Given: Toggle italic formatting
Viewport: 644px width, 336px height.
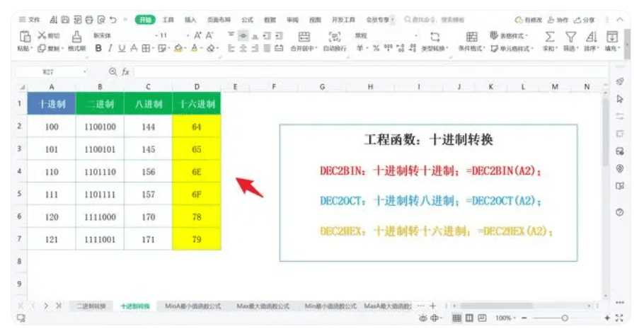Looking at the screenshot, I should coord(110,49).
